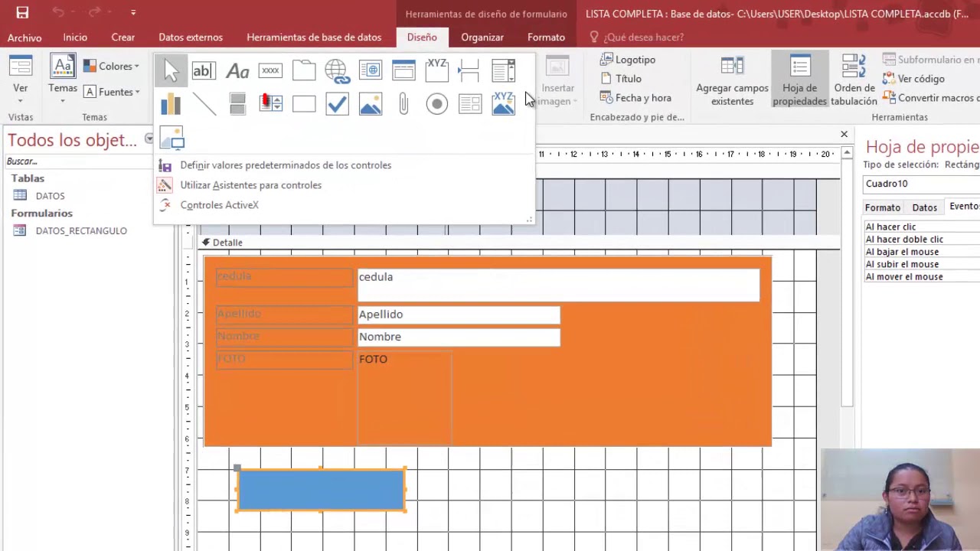
Task: Select the Line control
Action: click(204, 103)
